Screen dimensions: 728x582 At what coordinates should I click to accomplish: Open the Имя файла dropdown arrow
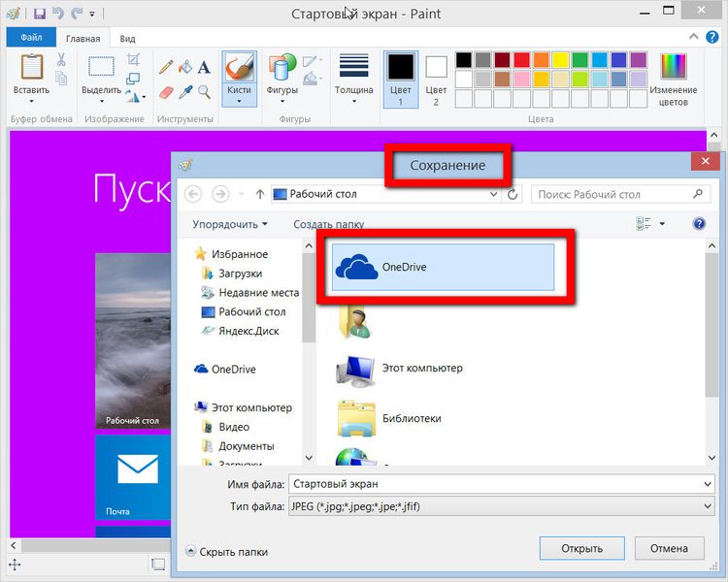pyautogui.click(x=708, y=484)
